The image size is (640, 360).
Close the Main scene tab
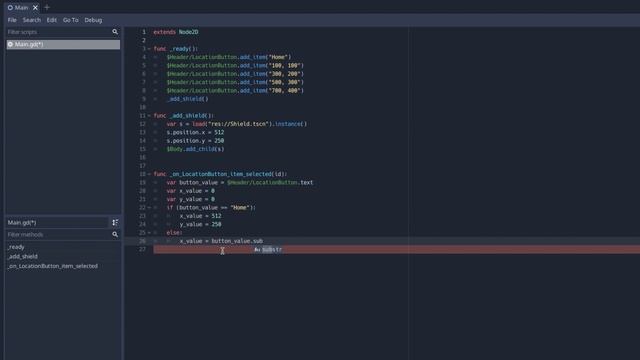[36, 7]
